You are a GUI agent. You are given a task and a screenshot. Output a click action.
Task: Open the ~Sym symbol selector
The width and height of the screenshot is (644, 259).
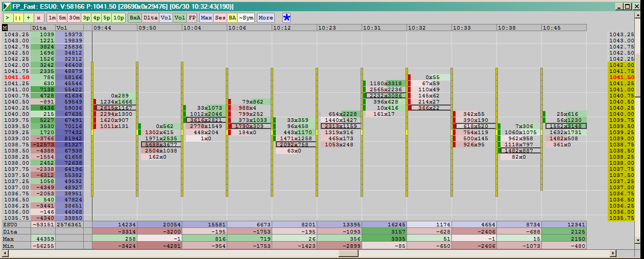pos(246,17)
